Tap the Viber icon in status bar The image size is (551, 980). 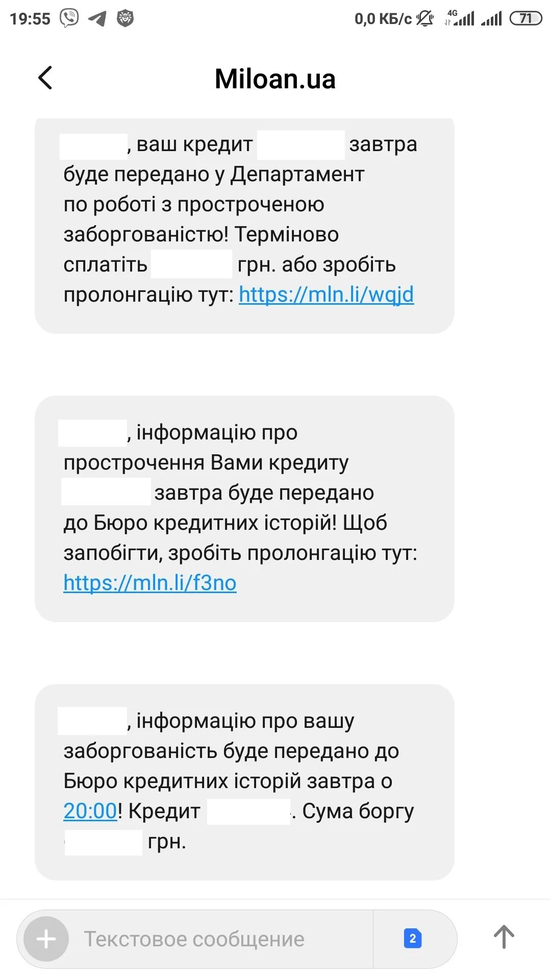[x=69, y=18]
